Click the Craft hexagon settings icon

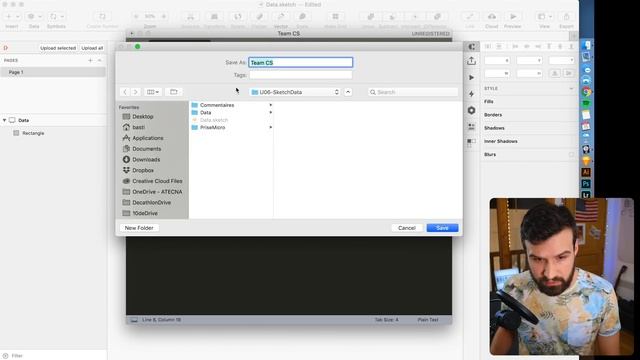click(471, 110)
